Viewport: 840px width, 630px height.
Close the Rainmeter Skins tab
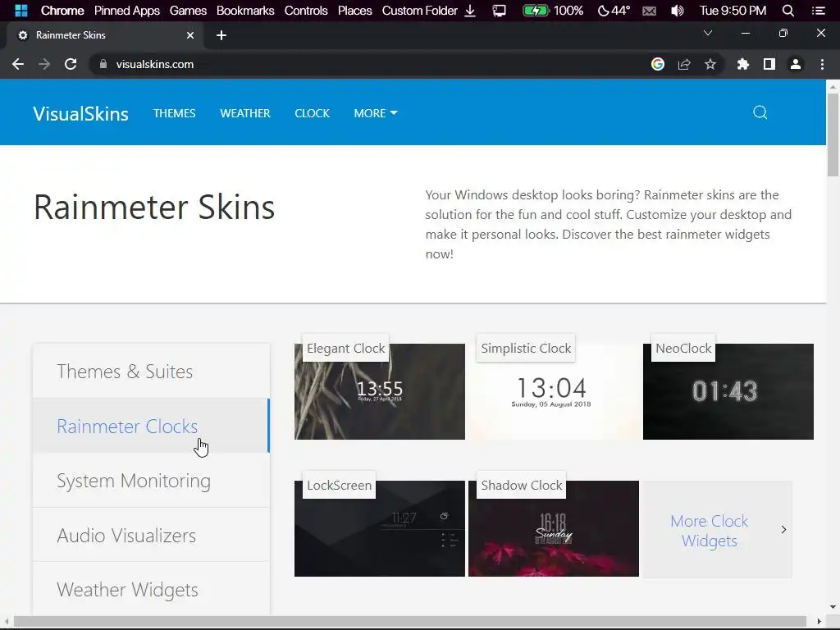[189, 35]
